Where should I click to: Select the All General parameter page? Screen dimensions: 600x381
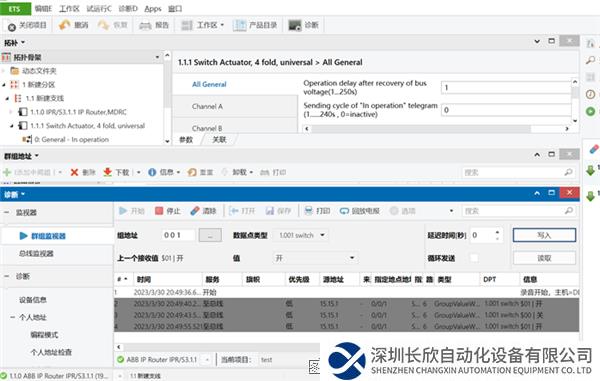[x=209, y=84]
